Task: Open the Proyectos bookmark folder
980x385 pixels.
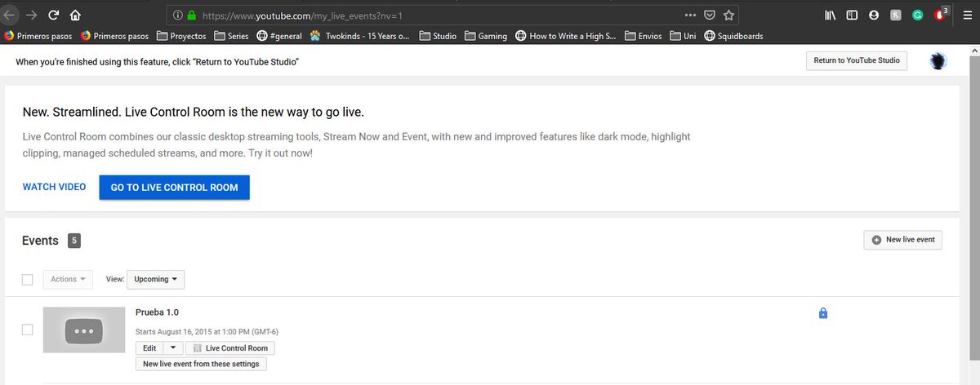Action: pyautogui.click(x=180, y=36)
